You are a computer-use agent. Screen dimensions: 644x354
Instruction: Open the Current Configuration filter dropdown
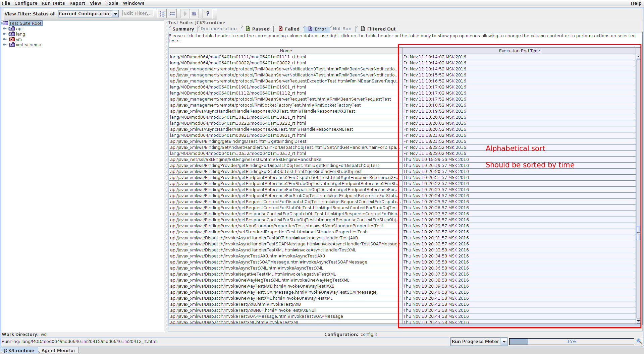tap(115, 14)
